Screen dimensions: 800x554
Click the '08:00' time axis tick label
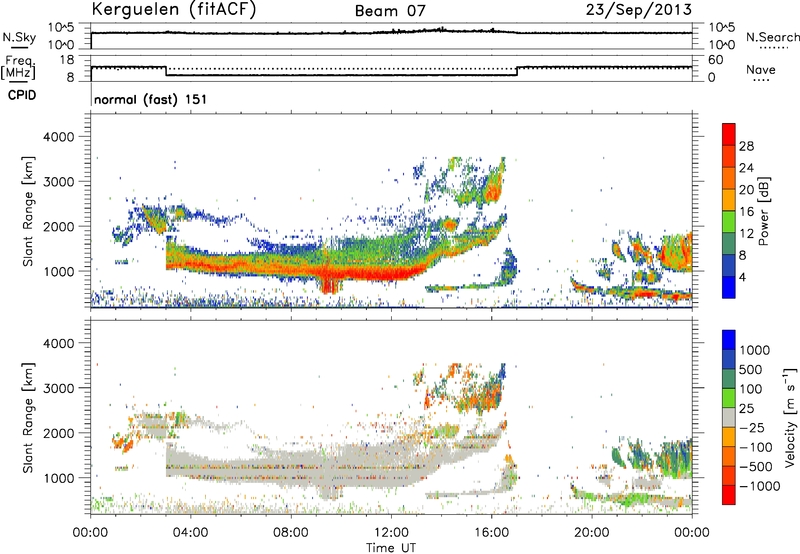(291, 533)
